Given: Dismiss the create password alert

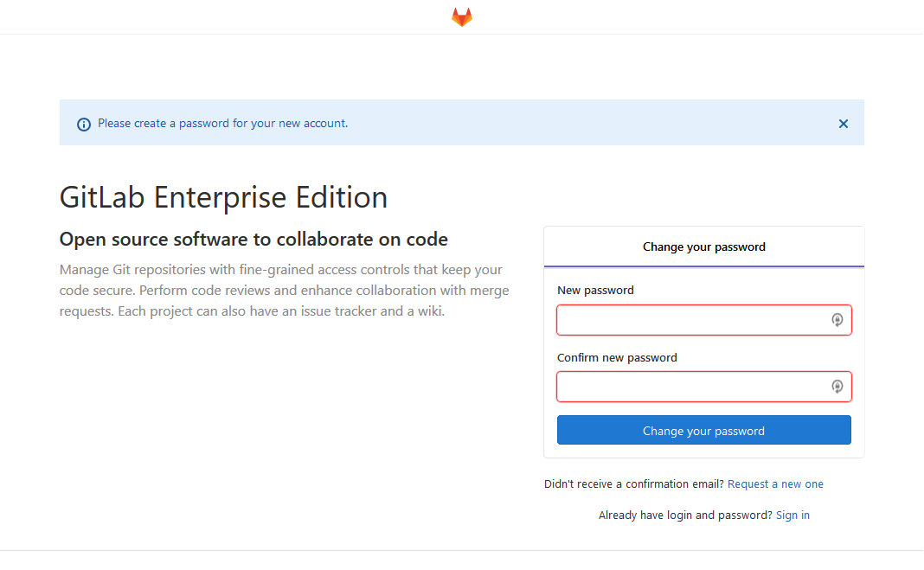Looking at the screenshot, I should [844, 124].
